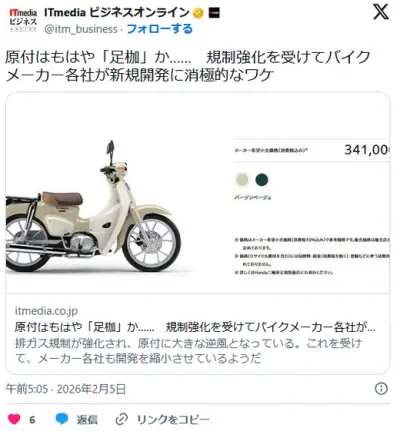This screenshot has height=431, width=400.
Task: Click the black affiliate badge icon
Action: [214, 13]
